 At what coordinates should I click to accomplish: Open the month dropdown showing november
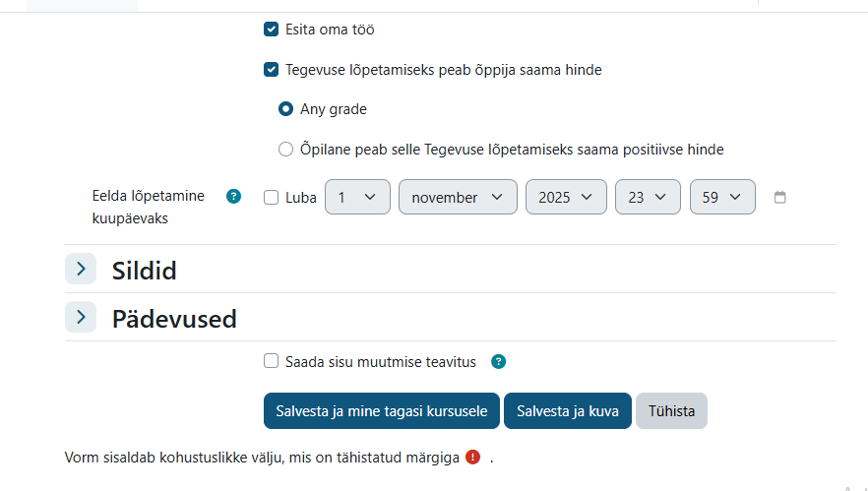pos(458,197)
